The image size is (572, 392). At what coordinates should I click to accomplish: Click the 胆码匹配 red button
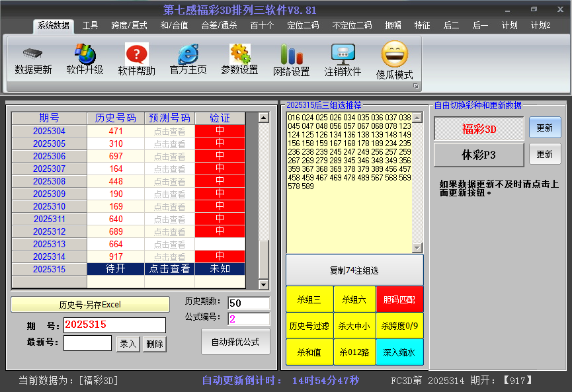[399, 299]
